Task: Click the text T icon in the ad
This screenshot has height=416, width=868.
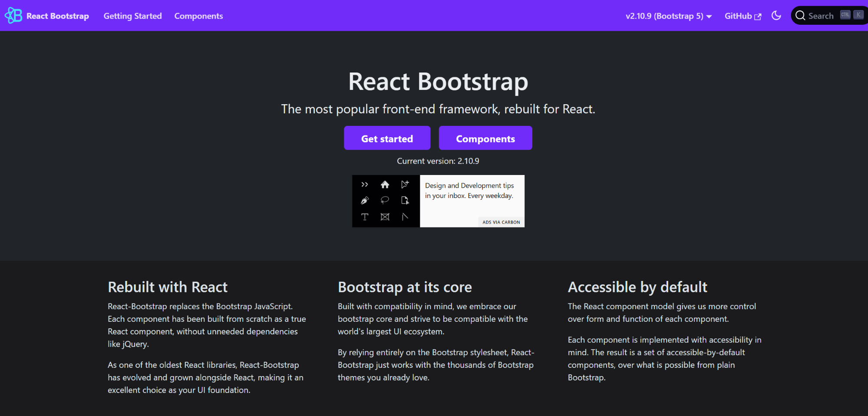Action: [365, 217]
